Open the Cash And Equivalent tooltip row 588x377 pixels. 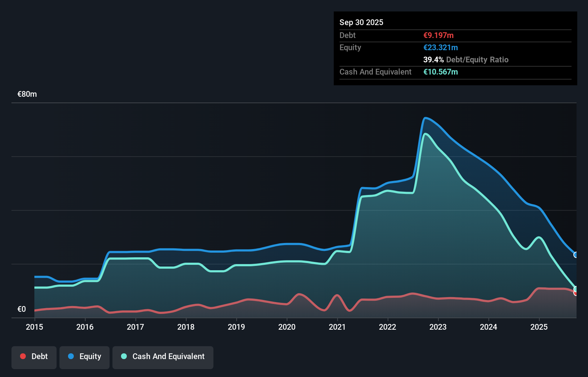pos(375,72)
